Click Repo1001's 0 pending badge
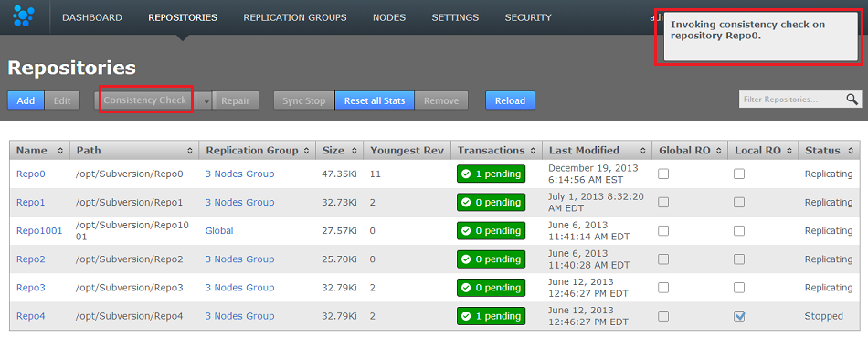This screenshot has height=338, width=868. click(491, 231)
